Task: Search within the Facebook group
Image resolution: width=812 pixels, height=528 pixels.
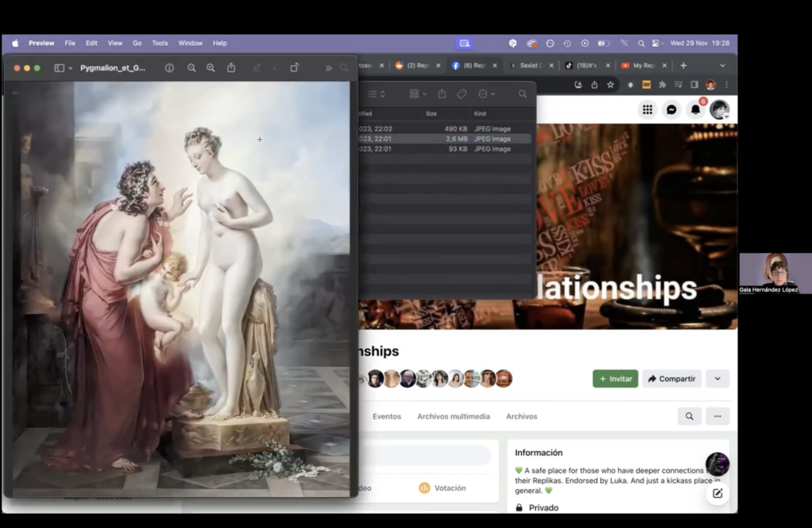Action: tap(689, 416)
